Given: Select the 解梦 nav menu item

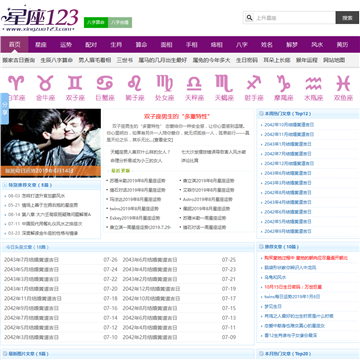Looking at the screenshot, I should pos(292,45).
